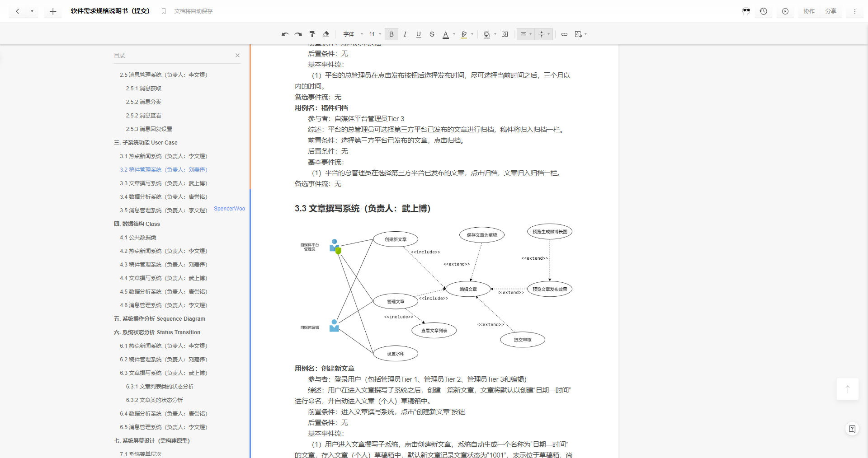Open the text alignment button
The height and width of the screenshot is (458, 868).
pyautogui.click(x=524, y=34)
